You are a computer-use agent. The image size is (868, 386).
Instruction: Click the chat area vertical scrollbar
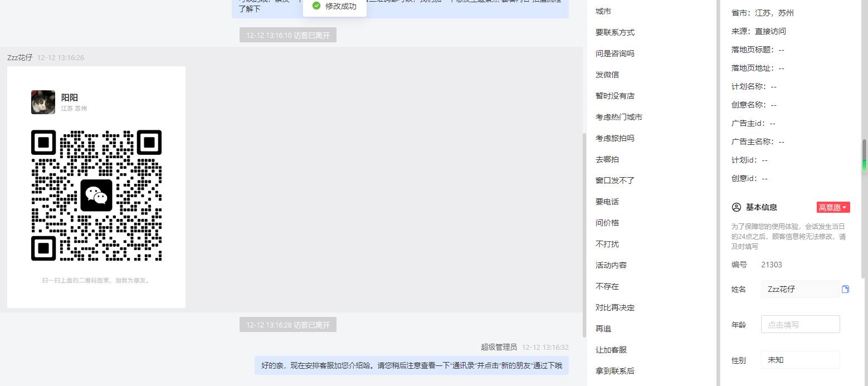[584, 235]
